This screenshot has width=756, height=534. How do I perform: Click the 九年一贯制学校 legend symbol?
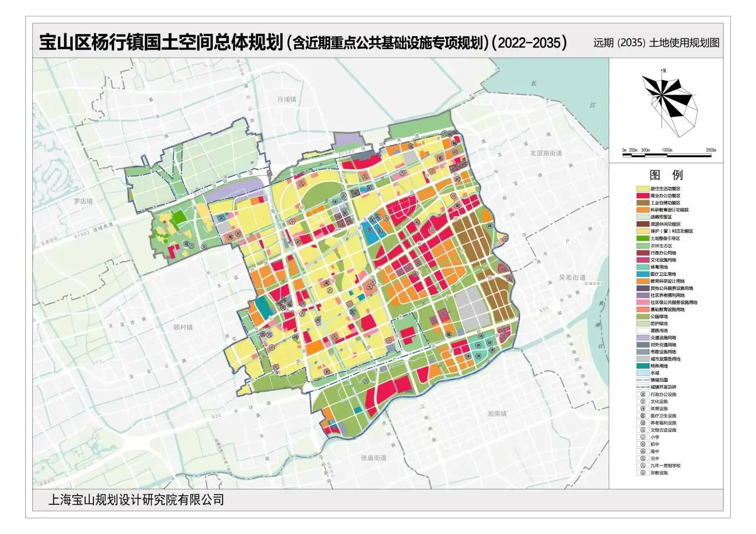[x=643, y=465]
